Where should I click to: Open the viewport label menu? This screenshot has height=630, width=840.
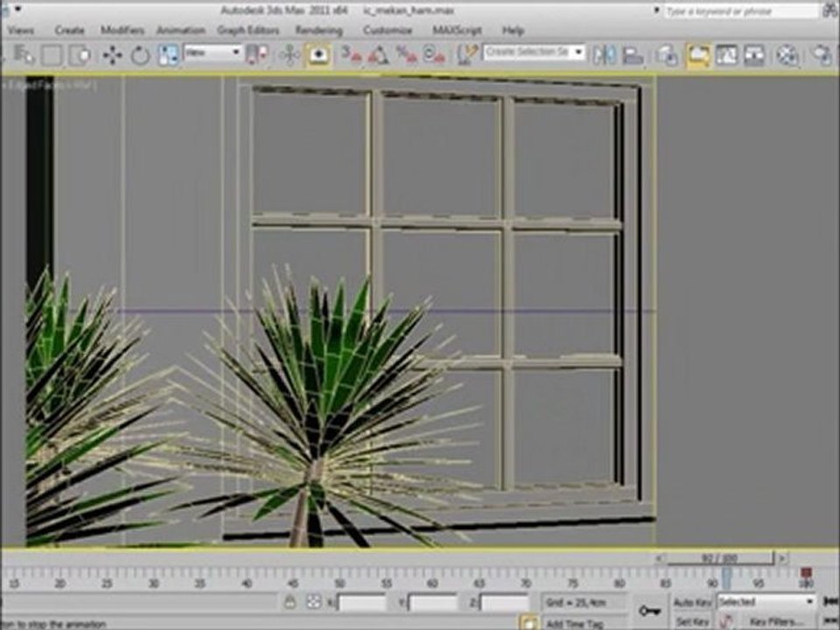pyautogui.click(x=50, y=85)
